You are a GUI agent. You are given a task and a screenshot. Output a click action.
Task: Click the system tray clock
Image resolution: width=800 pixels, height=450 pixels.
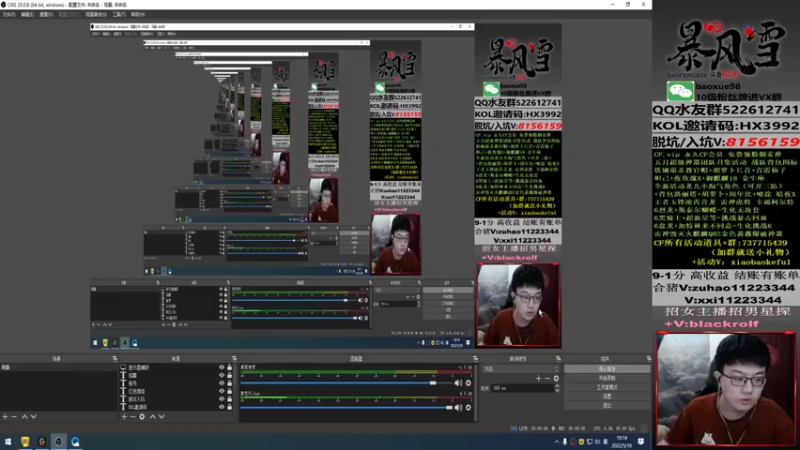[622, 442]
